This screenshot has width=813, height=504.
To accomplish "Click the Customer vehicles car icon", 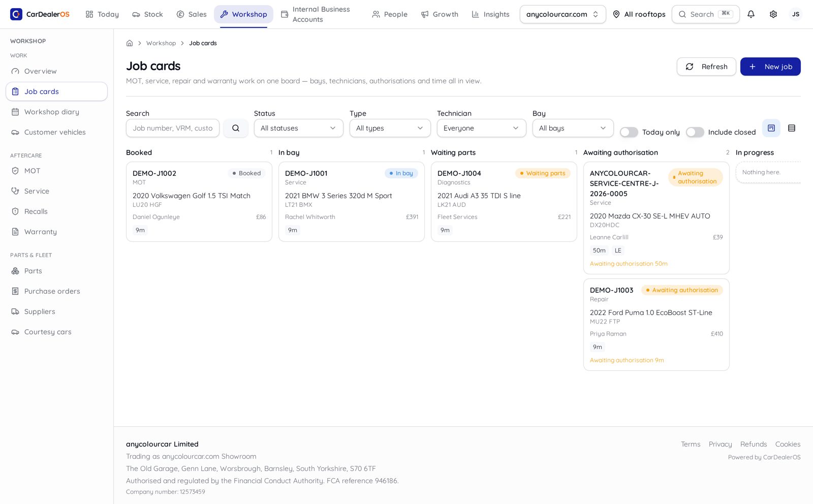I will pos(15,132).
